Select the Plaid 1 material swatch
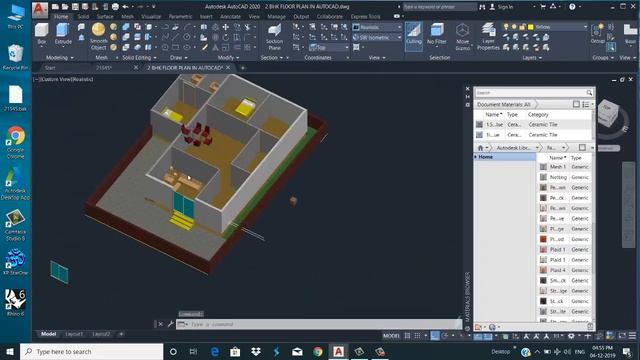 click(543, 249)
